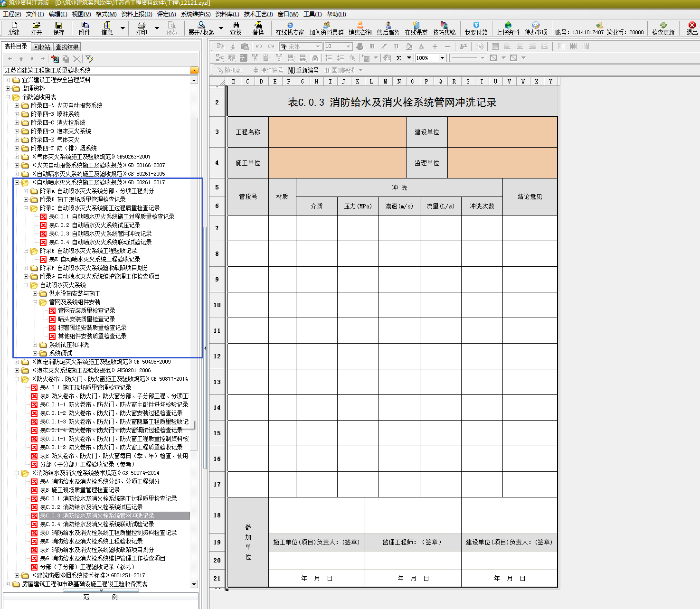Switch to the 回收站 tab

(42, 47)
